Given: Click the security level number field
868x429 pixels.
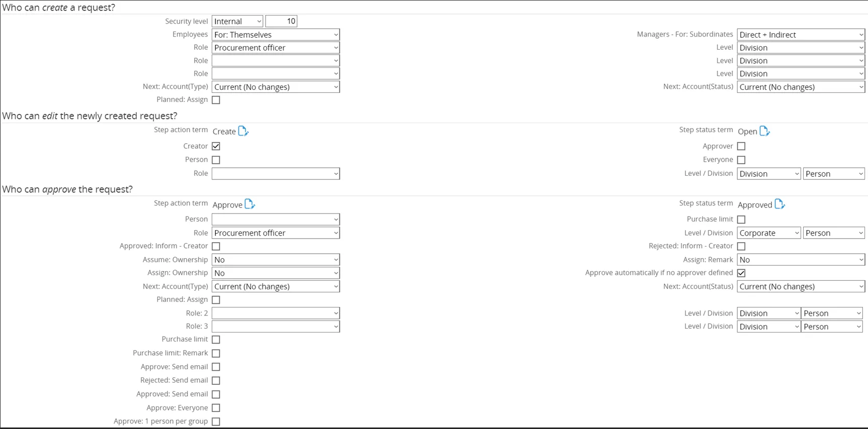Looking at the screenshot, I should point(281,21).
